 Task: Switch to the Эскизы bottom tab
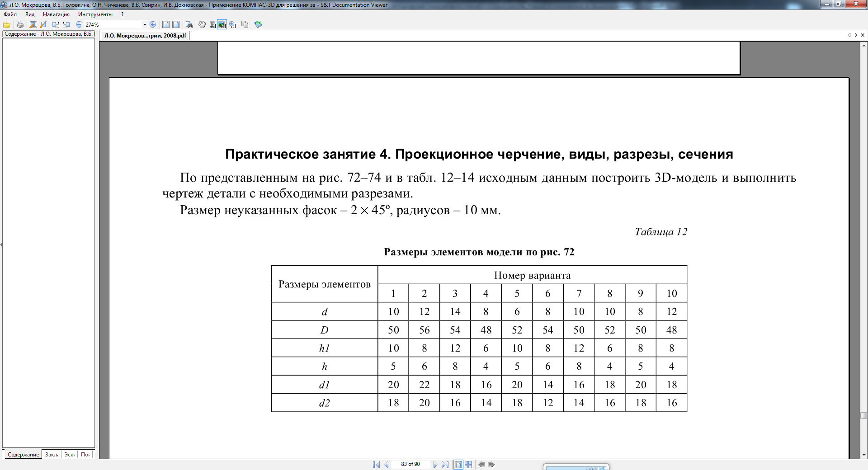click(69, 454)
